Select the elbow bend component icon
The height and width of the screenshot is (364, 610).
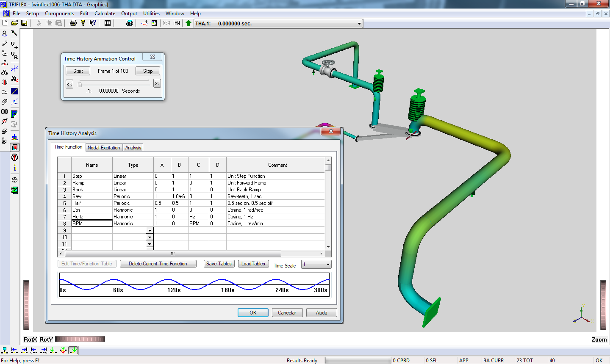[4, 53]
